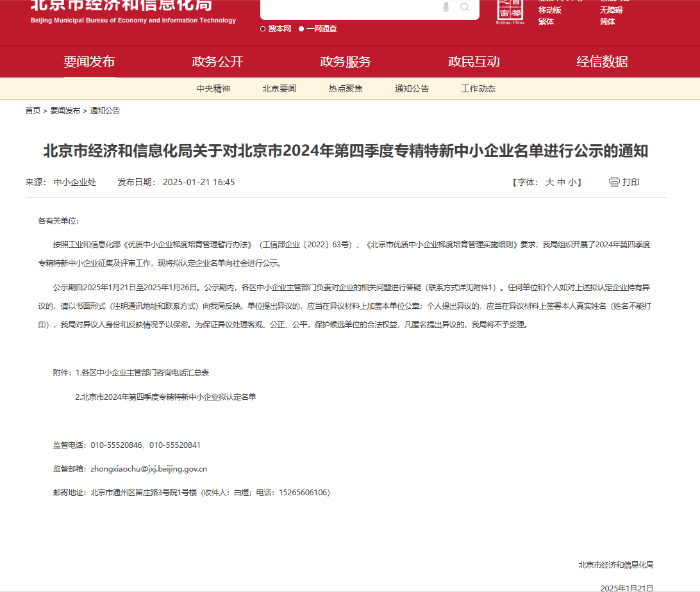
Task: Click 通知公告 in the breadcrumb
Action: 105,111
